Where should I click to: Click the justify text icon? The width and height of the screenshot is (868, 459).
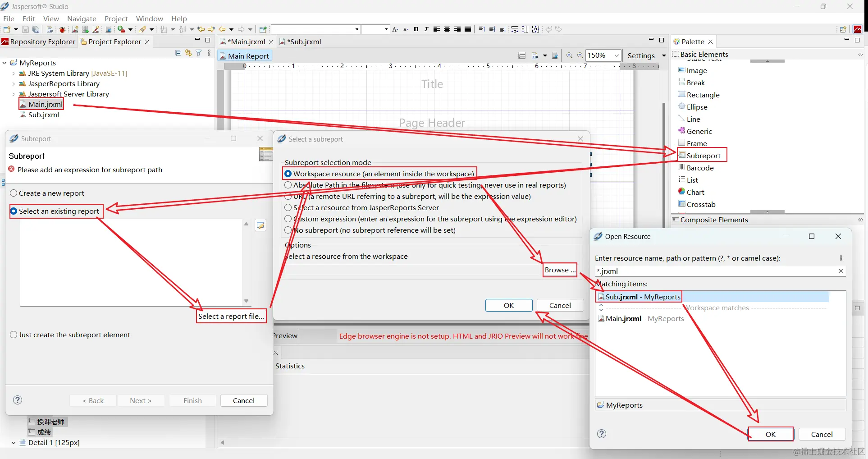point(468,29)
